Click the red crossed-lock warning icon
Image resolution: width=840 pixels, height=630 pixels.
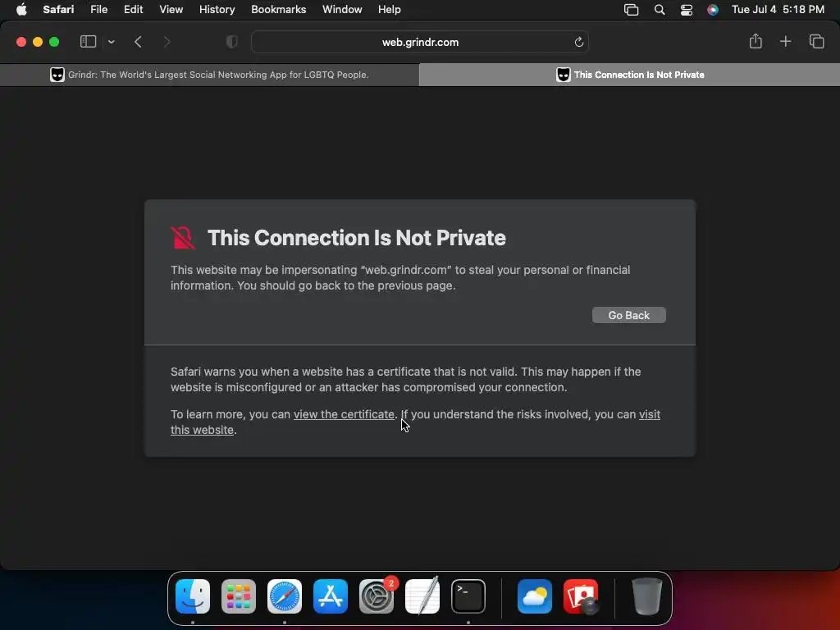tap(183, 237)
